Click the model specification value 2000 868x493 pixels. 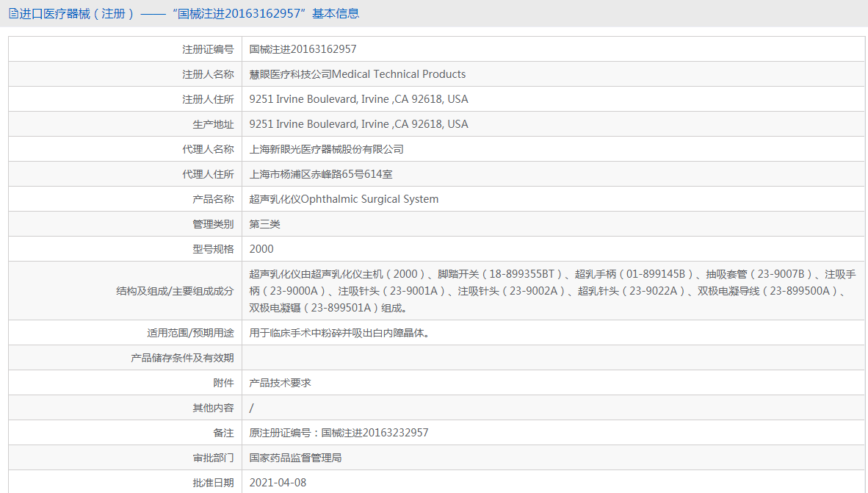tap(261, 249)
